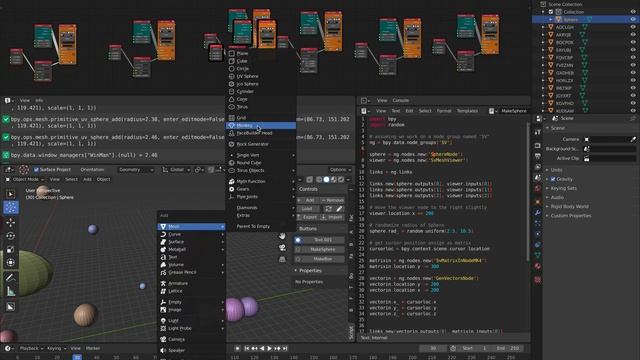
Task: Click the perspective/orthographic grid gizmo icon
Action: pyautogui.click(x=282, y=259)
